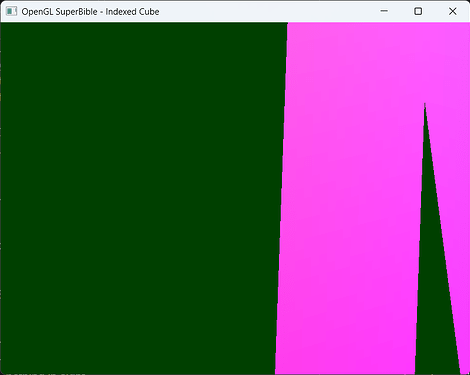Maximize the Indexed Cube window
Screen dimensions: 470x375
point(418,11)
